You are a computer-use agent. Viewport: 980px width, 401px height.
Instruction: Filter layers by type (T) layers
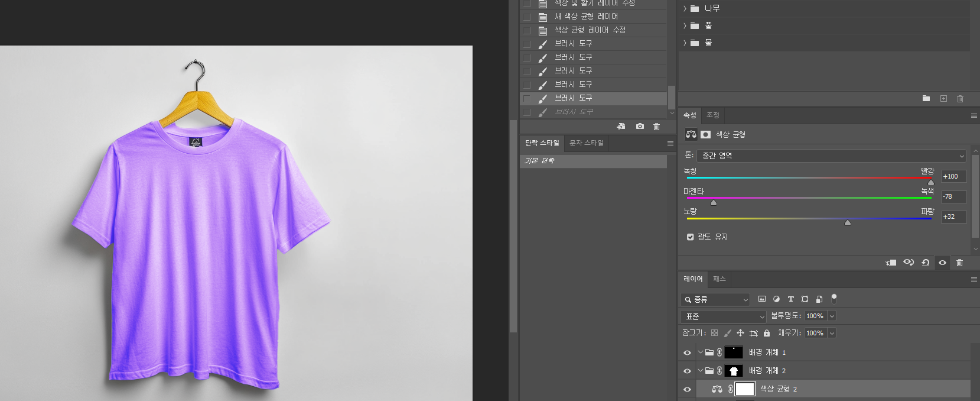(x=790, y=299)
